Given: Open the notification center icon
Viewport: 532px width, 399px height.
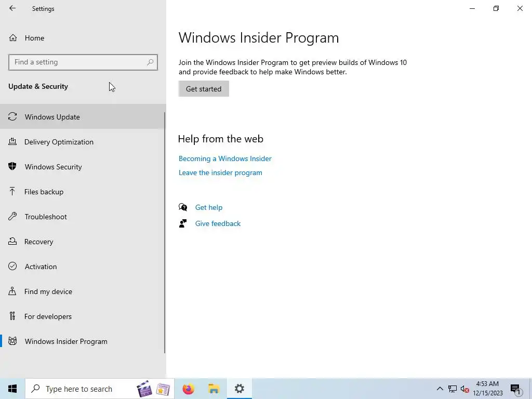Looking at the screenshot, I should pyautogui.click(x=516, y=389).
